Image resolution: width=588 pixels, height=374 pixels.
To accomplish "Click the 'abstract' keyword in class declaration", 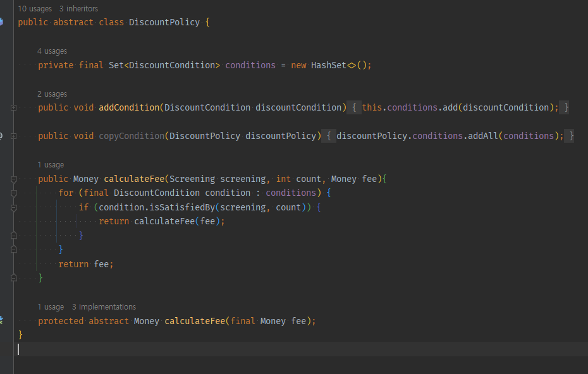I will 73,23.
